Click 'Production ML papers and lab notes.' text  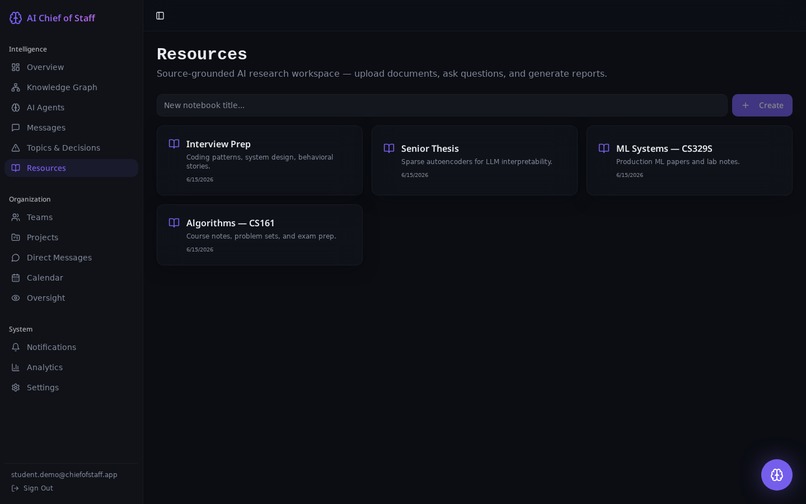pyautogui.click(x=677, y=161)
